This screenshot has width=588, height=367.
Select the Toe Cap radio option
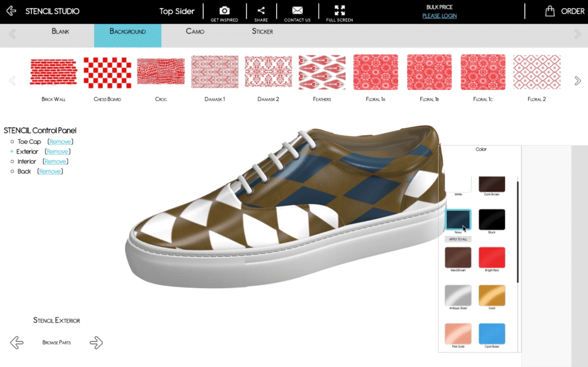coord(12,142)
